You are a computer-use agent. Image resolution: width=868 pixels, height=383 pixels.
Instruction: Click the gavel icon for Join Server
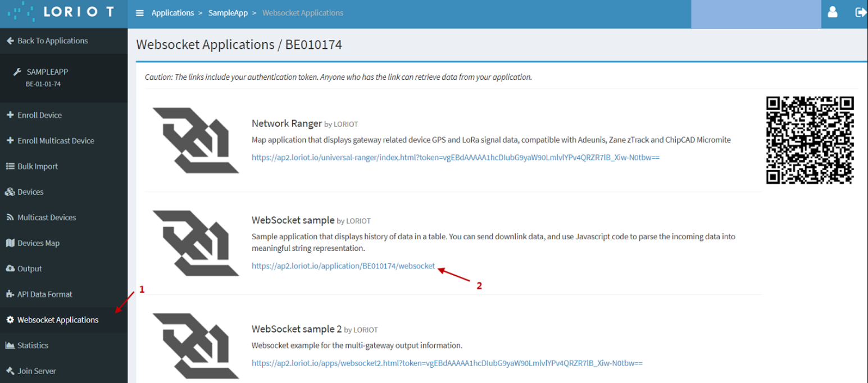tap(10, 371)
